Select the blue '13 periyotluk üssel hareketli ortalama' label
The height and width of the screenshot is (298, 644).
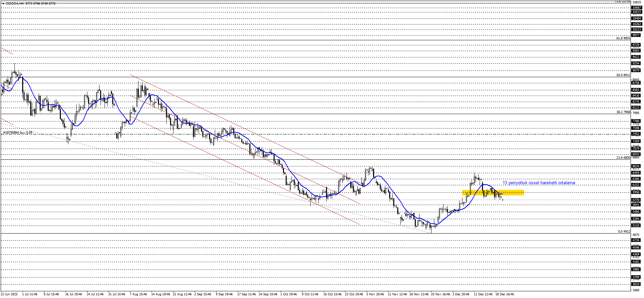tap(538, 183)
